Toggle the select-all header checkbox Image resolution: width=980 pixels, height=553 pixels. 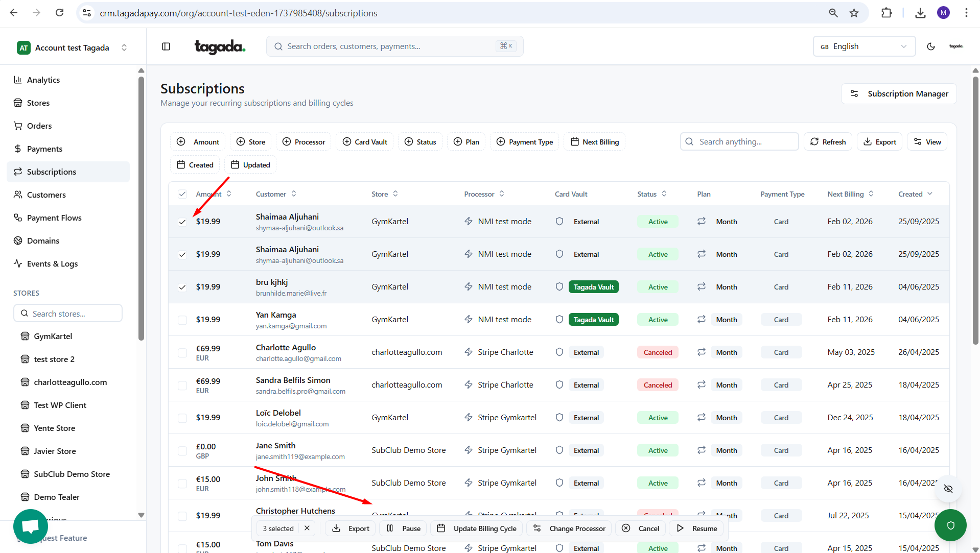182,194
